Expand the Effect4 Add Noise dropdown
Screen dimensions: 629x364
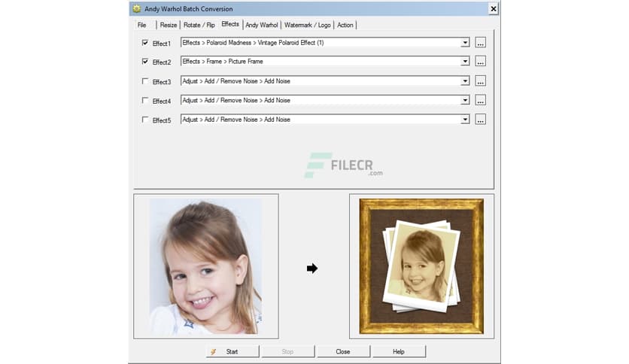(465, 100)
